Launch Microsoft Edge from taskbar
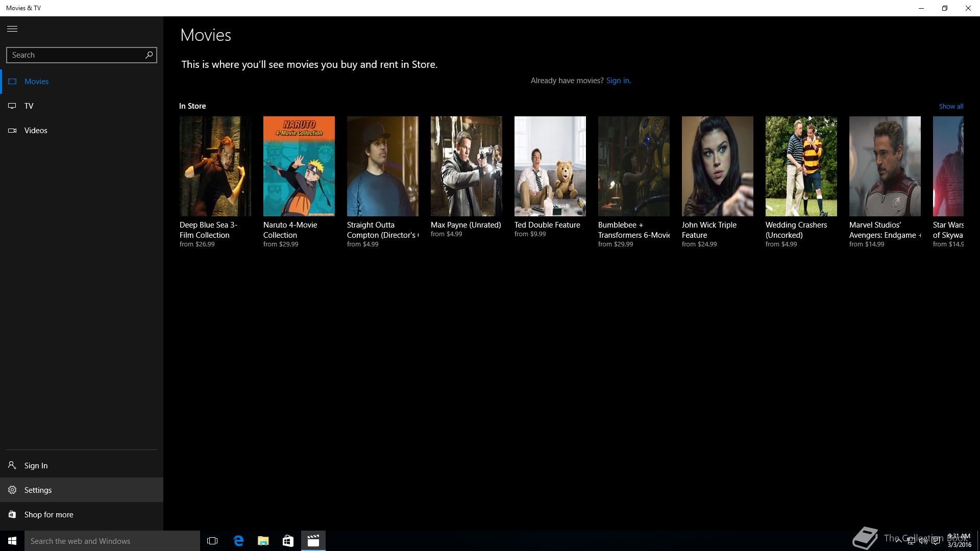 pos(238,541)
